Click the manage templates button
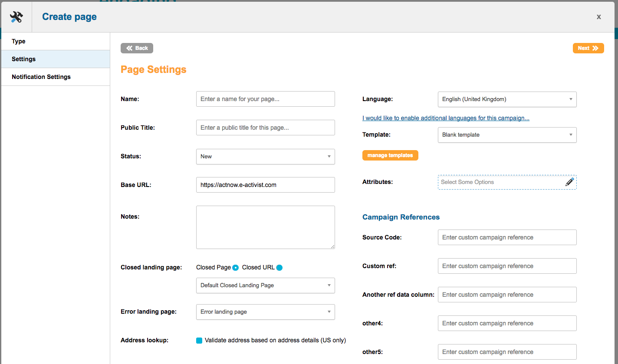This screenshot has height=364, width=618. tap(390, 155)
